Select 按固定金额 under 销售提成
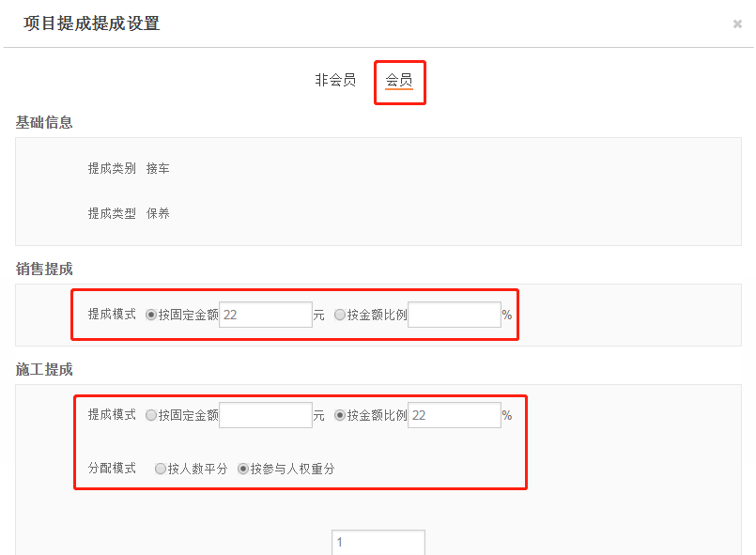This screenshot has height=555, width=756. tap(152, 316)
